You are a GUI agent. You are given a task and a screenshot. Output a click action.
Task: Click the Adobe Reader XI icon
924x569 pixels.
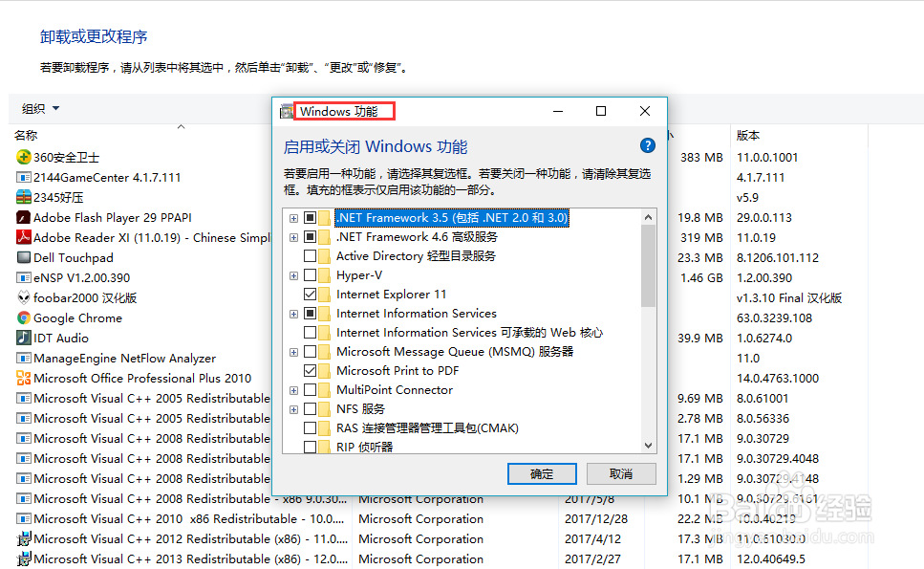[24, 237]
